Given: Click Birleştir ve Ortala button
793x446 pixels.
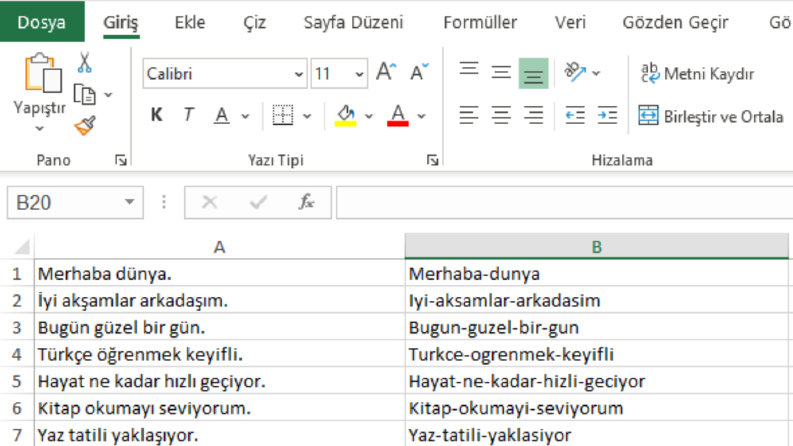Looking at the screenshot, I should [710, 116].
